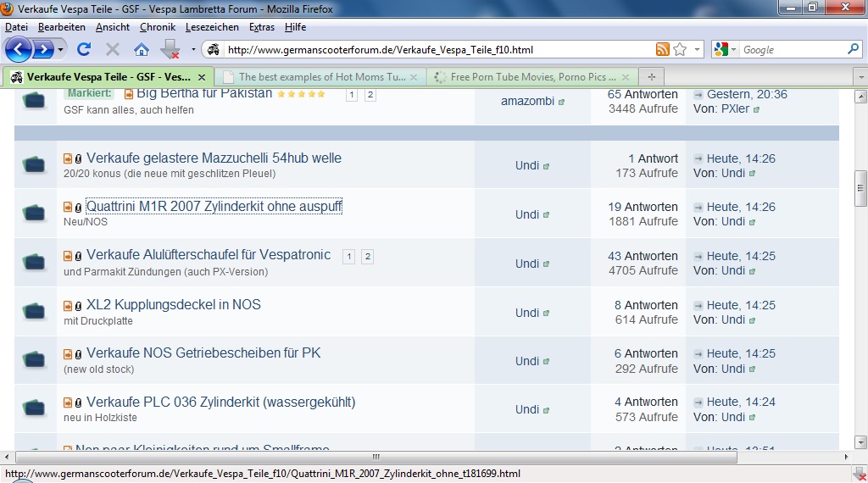Viewport: 868px width, 483px height.
Task: Open a new tab with plus button
Action: (x=652, y=77)
